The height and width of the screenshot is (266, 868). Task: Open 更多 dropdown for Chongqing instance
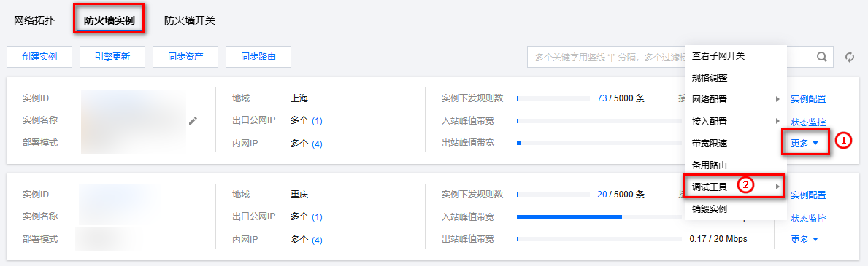804,239
